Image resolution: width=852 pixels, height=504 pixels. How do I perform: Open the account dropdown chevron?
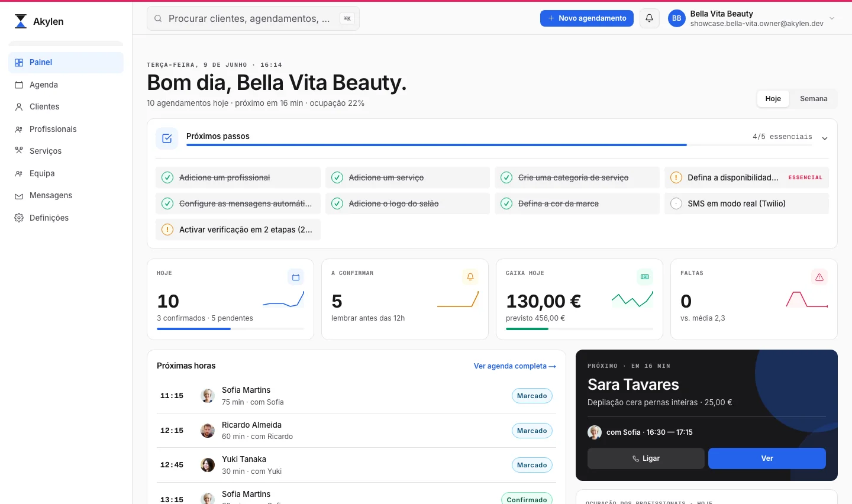(832, 18)
